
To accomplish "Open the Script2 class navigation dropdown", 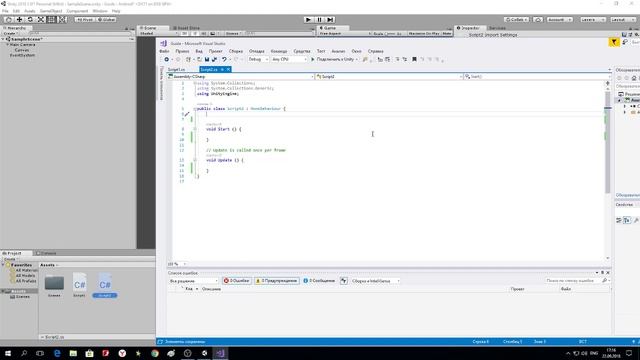I will (389, 76).
